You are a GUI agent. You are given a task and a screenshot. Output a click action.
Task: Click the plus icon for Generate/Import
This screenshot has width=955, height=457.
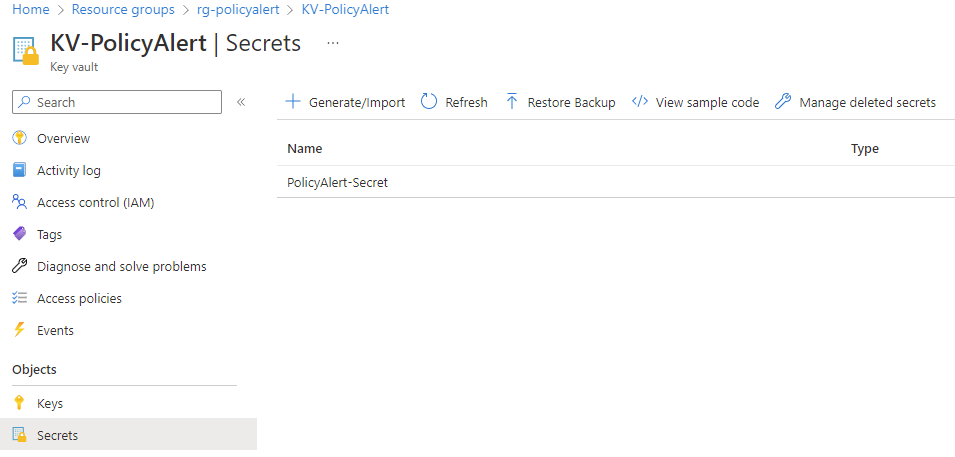[x=294, y=102]
